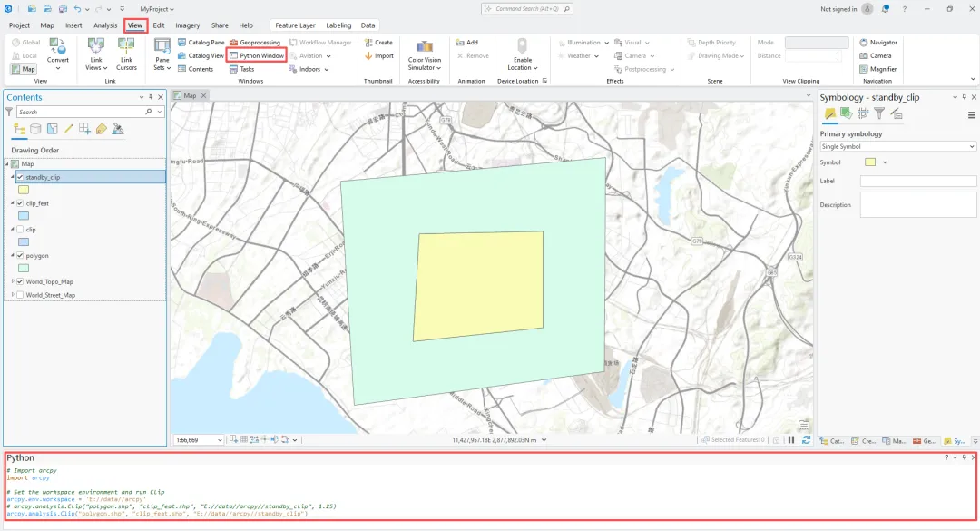Select the Map view tab
This screenshot has height=531, width=980.
[190, 95]
